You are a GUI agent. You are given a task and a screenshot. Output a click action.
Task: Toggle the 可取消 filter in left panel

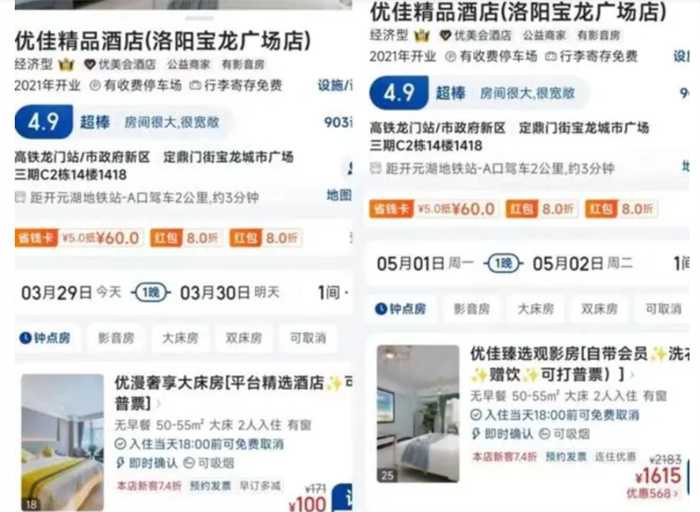(308, 338)
